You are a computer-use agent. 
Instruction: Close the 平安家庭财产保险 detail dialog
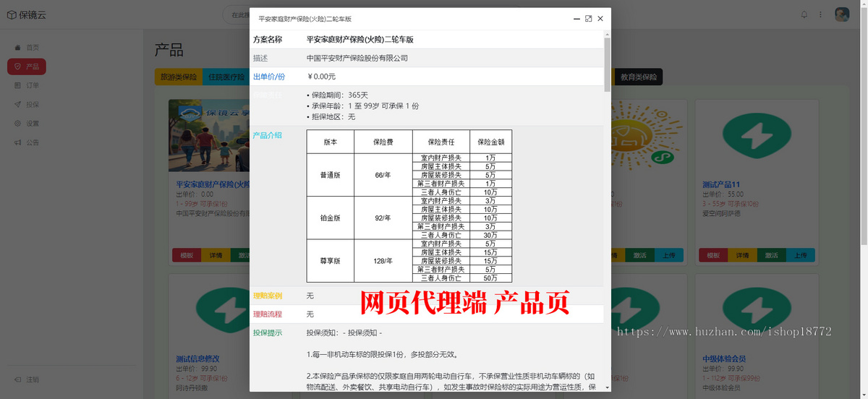point(600,19)
